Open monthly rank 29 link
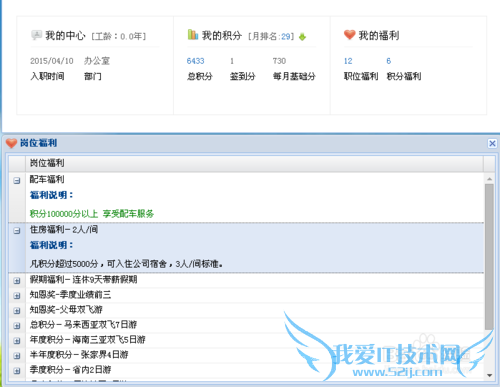 (x=286, y=36)
